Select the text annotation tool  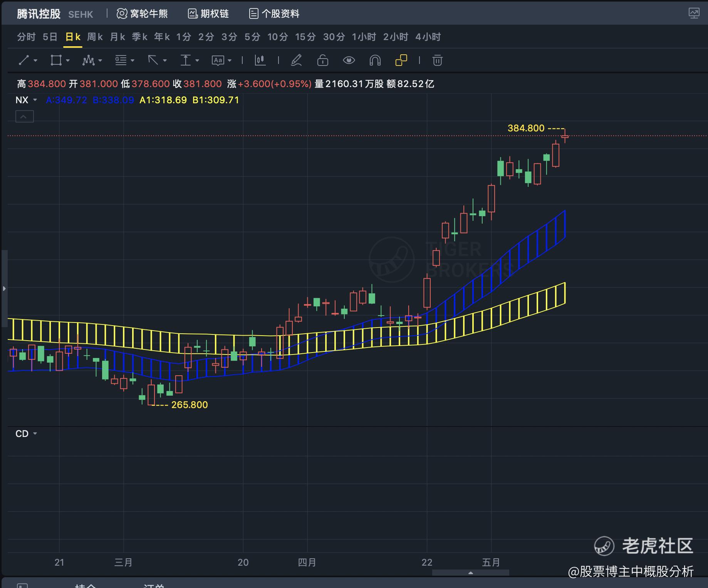tap(218, 60)
